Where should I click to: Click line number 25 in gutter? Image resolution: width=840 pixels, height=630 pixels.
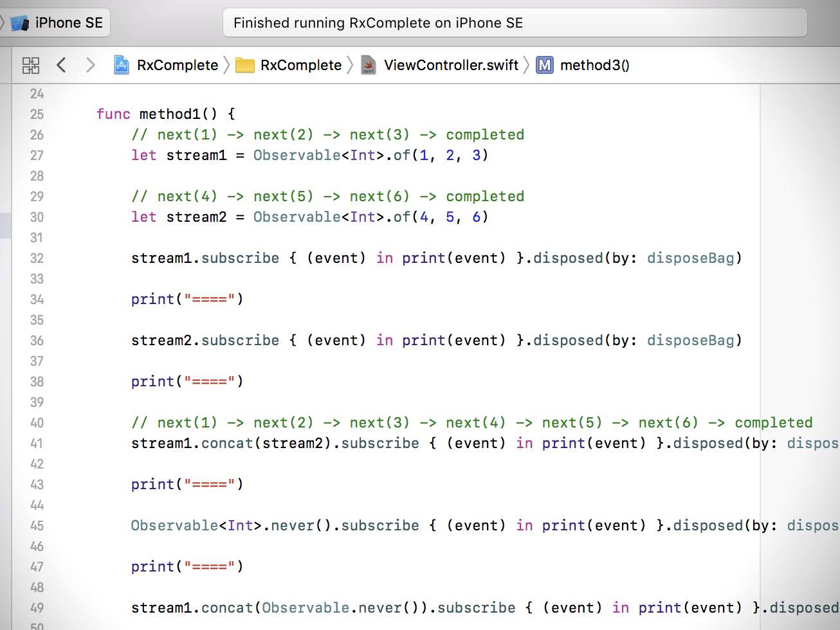pyautogui.click(x=37, y=114)
